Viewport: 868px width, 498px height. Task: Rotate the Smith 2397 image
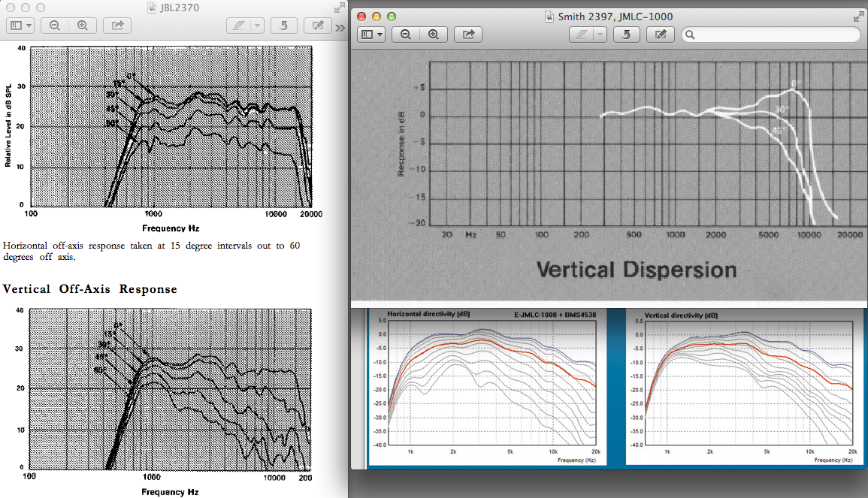click(x=627, y=35)
